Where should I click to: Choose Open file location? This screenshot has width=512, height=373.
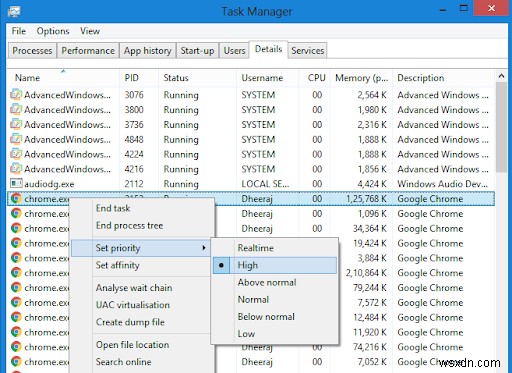coord(141,345)
